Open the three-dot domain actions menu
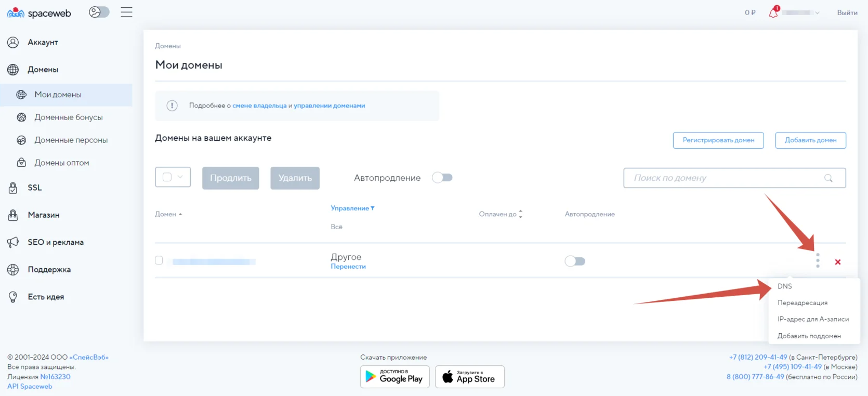 (818, 260)
